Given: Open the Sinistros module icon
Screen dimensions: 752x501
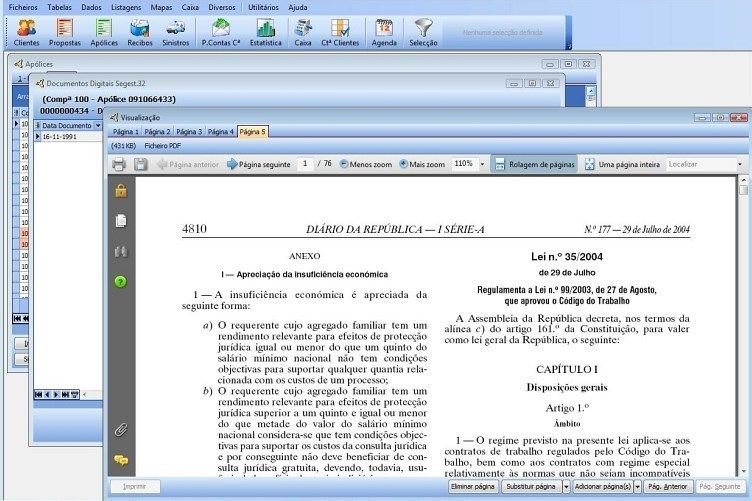Looking at the screenshot, I should [x=175, y=32].
